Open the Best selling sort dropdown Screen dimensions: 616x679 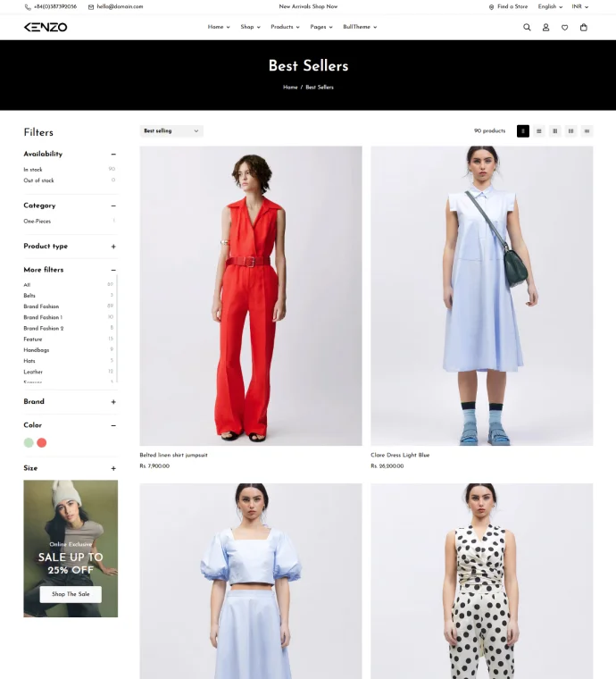171,130
